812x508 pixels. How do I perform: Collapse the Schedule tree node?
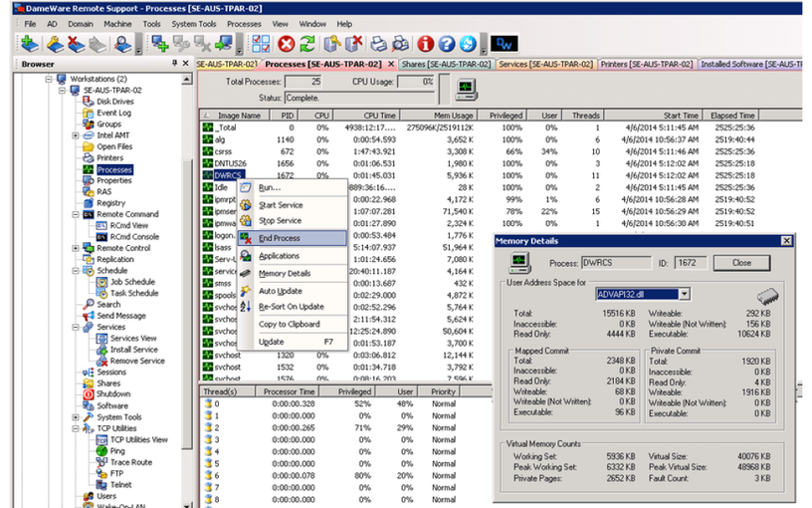click(76, 271)
